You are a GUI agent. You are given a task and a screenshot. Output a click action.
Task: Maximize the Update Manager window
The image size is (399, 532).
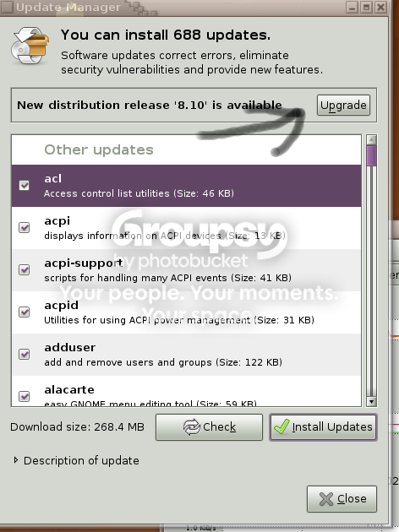click(366, 7)
